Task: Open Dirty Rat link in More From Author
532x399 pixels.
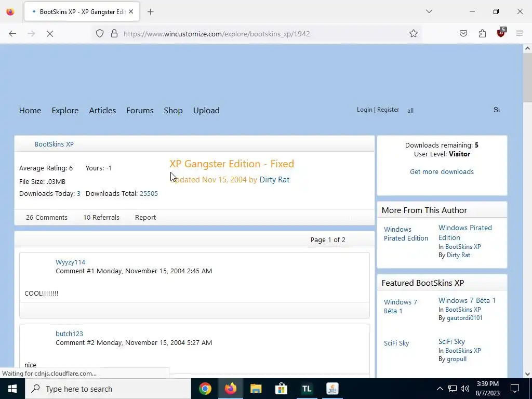Action: pos(458,255)
